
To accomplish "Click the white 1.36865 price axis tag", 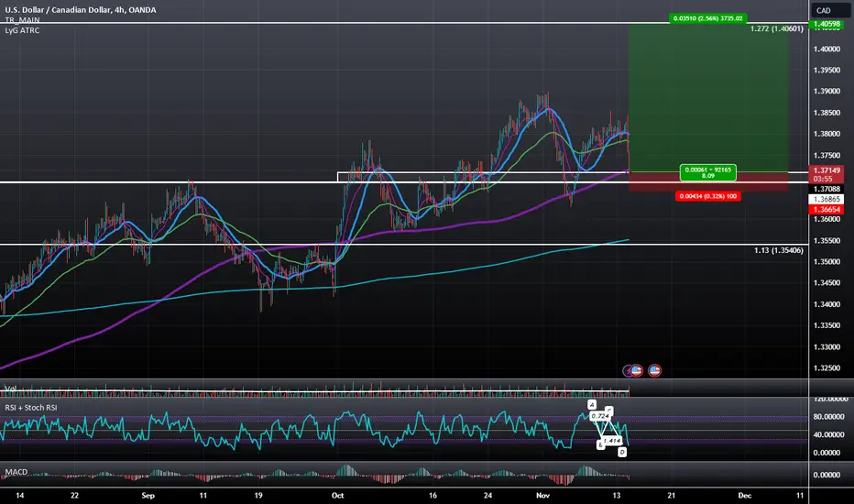I will [827, 200].
